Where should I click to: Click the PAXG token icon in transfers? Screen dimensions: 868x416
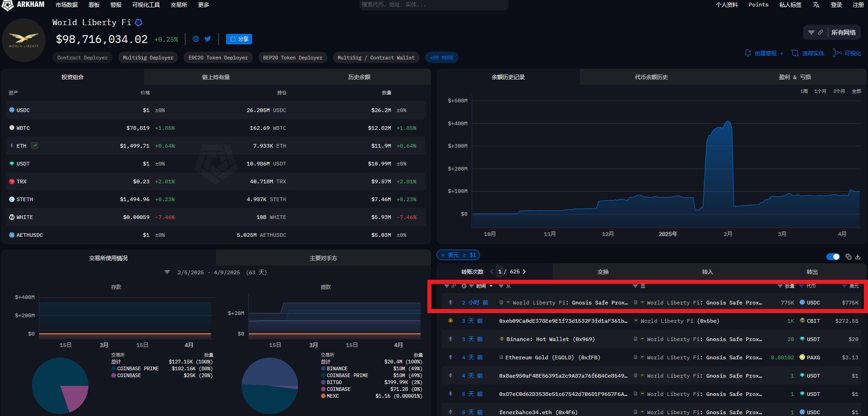point(802,357)
